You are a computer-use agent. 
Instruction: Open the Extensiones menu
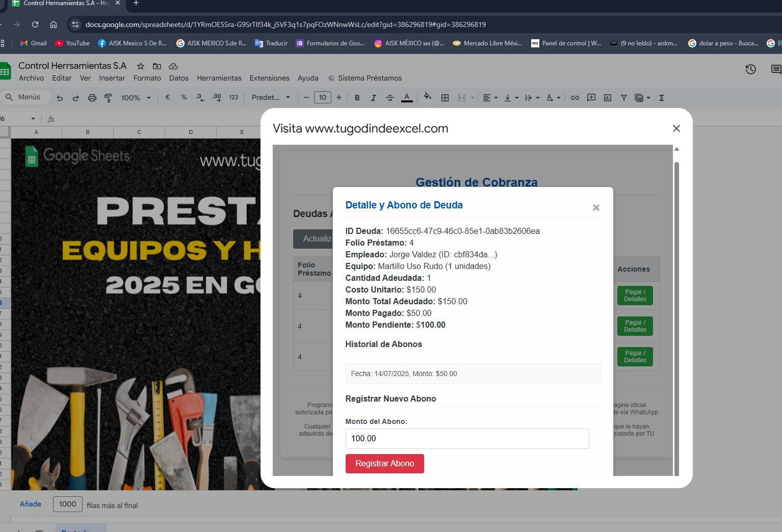(270, 78)
